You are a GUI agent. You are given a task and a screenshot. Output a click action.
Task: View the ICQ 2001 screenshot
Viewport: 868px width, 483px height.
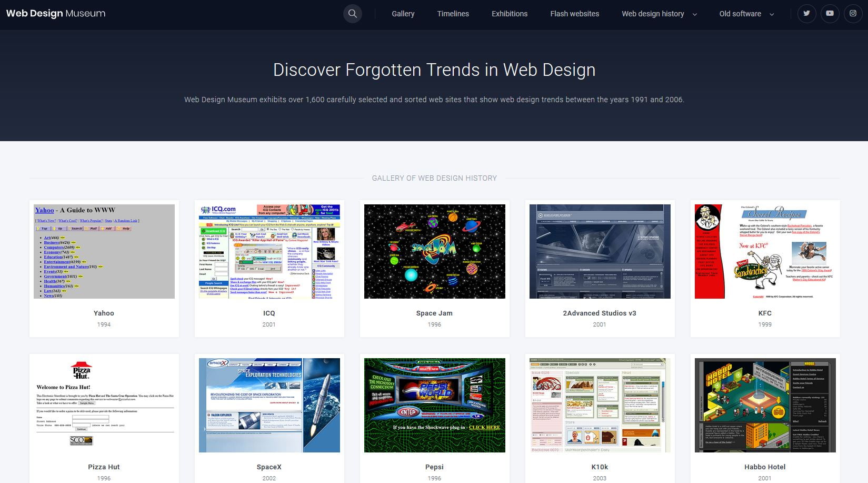269,251
